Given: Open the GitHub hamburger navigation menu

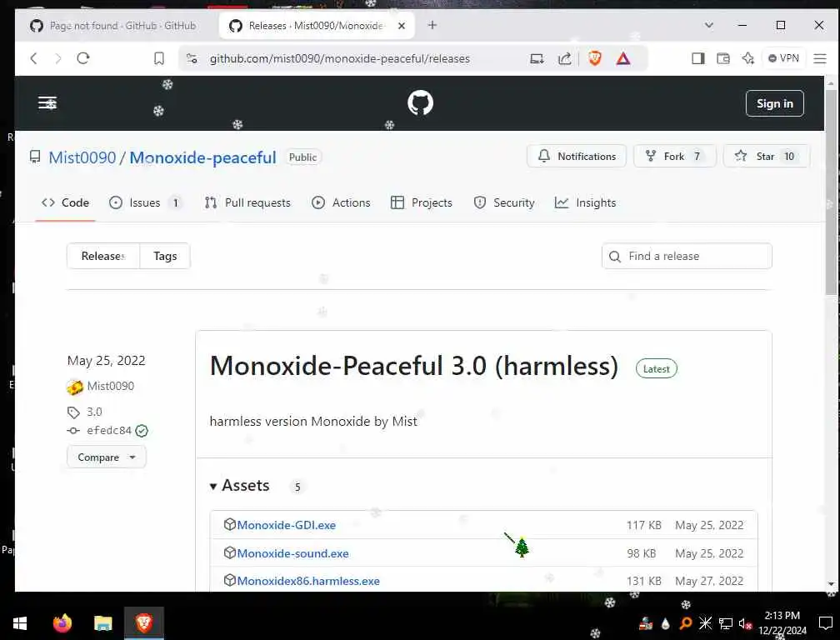Looking at the screenshot, I should [47, 102].
